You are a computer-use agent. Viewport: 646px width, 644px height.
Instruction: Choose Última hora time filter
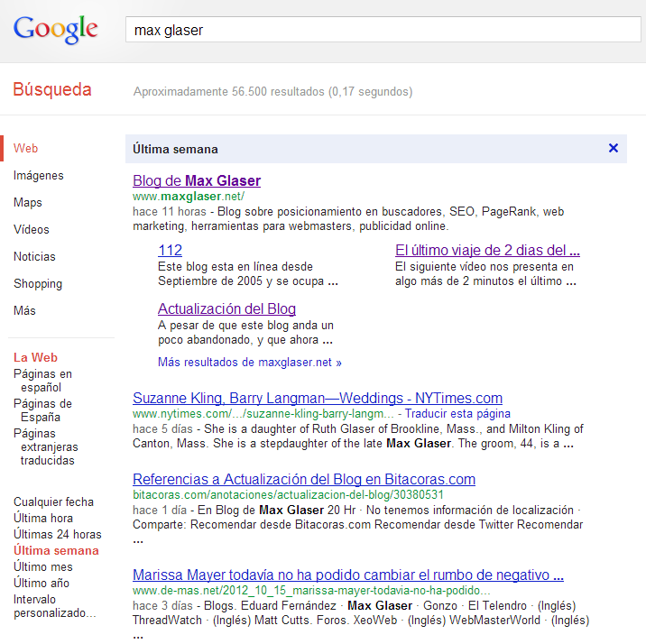tap(43, 518)
